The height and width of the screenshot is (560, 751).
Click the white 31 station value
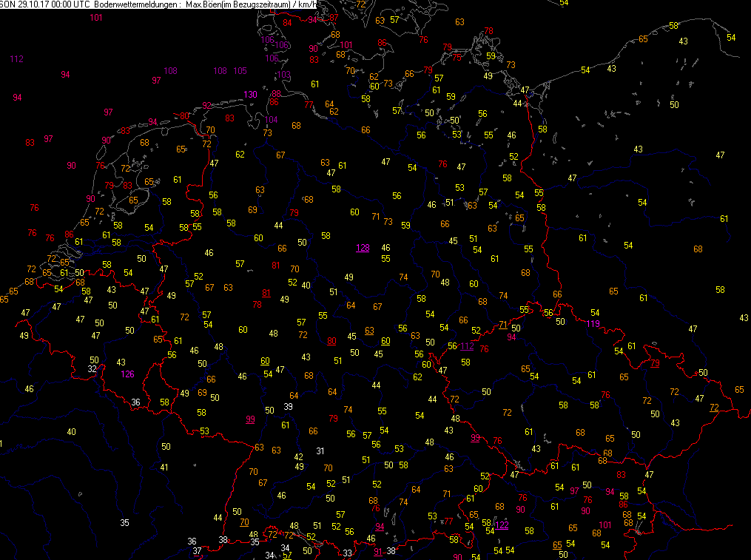(x=320, y=451)
